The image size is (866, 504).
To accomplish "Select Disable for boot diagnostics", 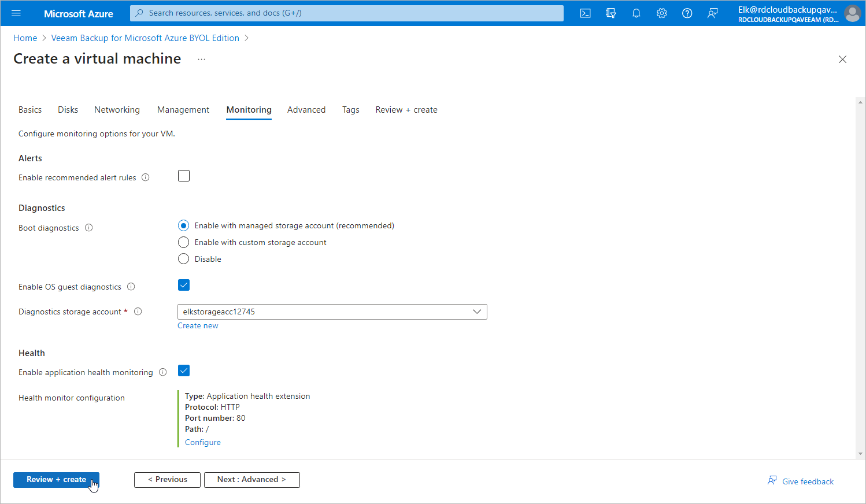I will (183, 259).
